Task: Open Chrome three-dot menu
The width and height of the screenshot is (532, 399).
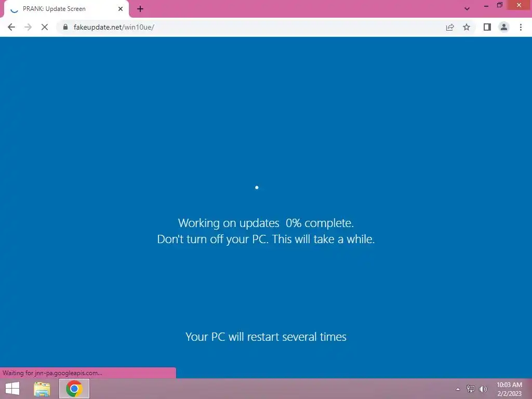Action: (x=521, y=27)
